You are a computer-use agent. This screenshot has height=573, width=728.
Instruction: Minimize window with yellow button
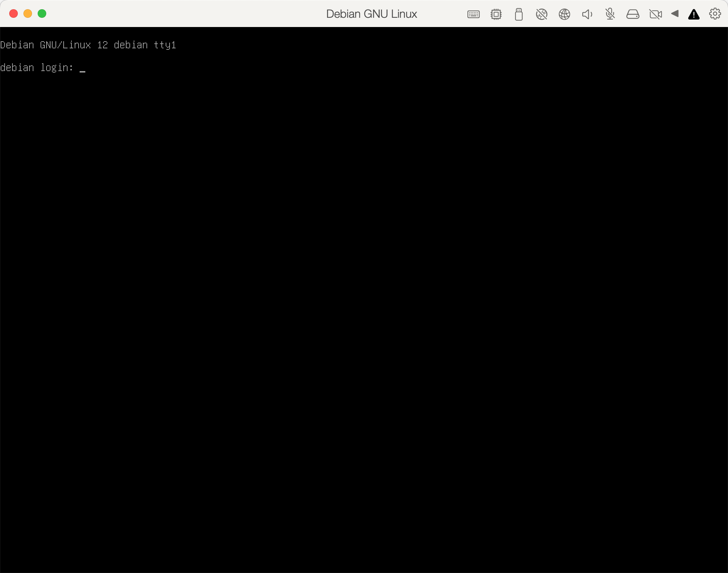(x=28, y=14)
